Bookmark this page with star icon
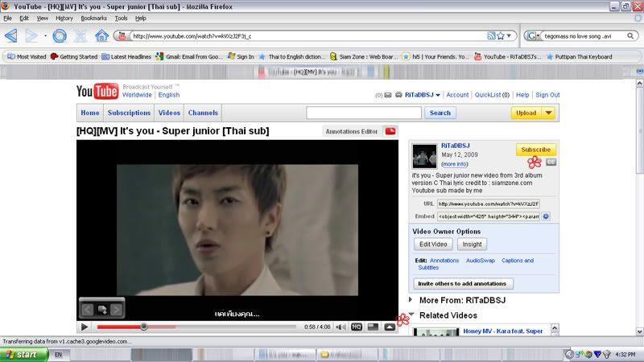Screen dimensions: 644x362 500,36
